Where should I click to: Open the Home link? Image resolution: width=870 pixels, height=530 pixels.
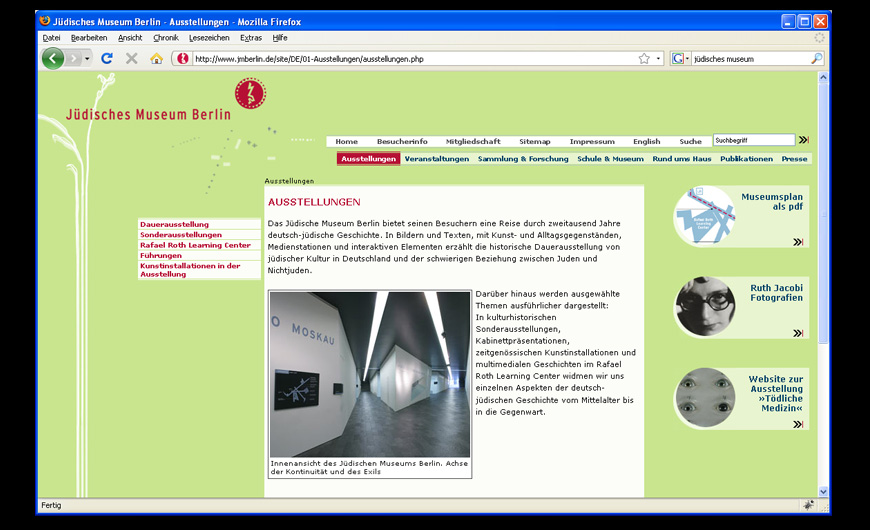pos(346,142)
